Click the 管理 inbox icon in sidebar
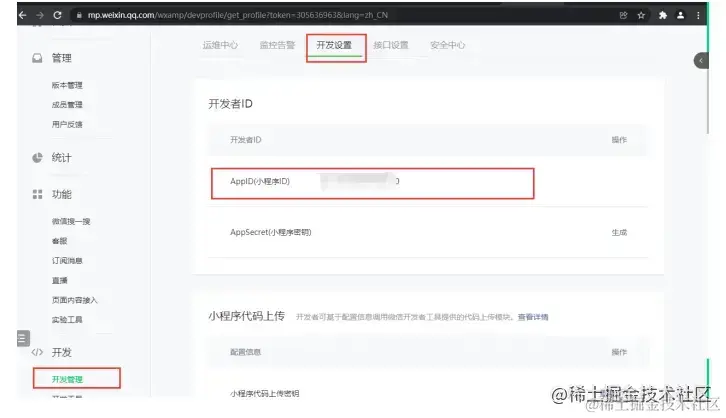 coord(37,58)
